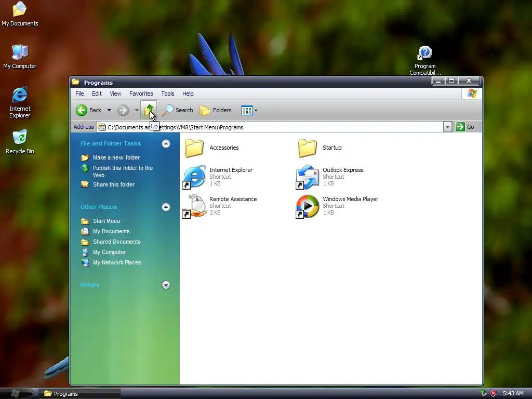This screenshot has height=399, width=532.
Task: Open the File menu
Action: (x=79, y=94)
